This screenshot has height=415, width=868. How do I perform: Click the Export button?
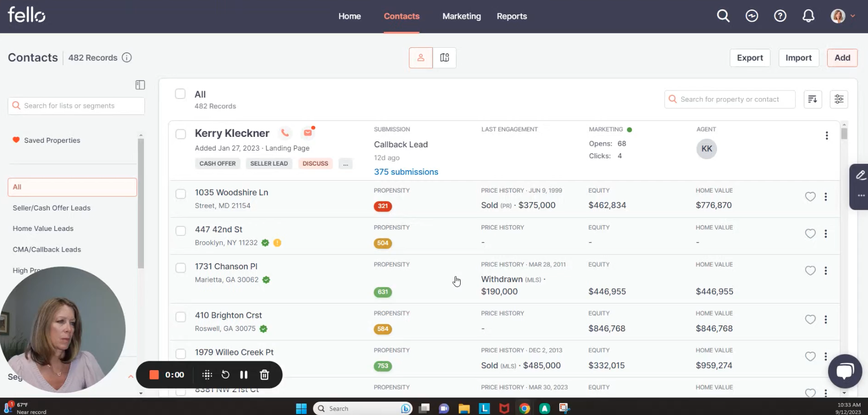pyautogui.click(x=750, y=58)
